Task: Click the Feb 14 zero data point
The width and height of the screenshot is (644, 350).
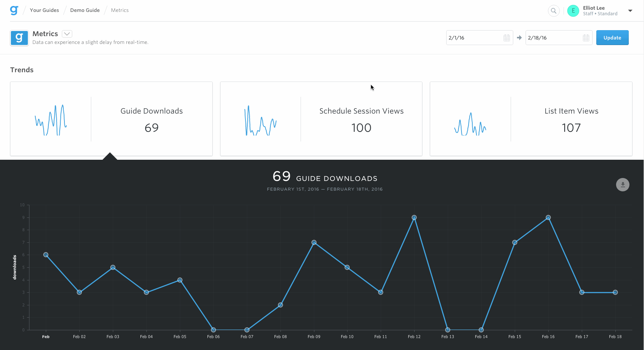Action: [x=481, y=330]
